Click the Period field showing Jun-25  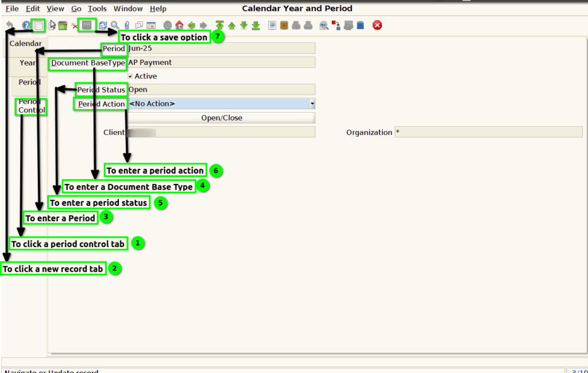(x=222, y=48)
